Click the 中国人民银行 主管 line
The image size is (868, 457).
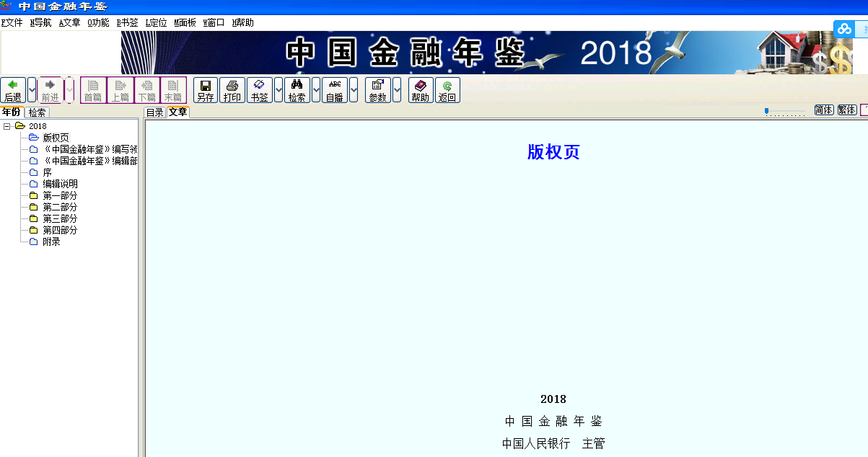[553, 443]
